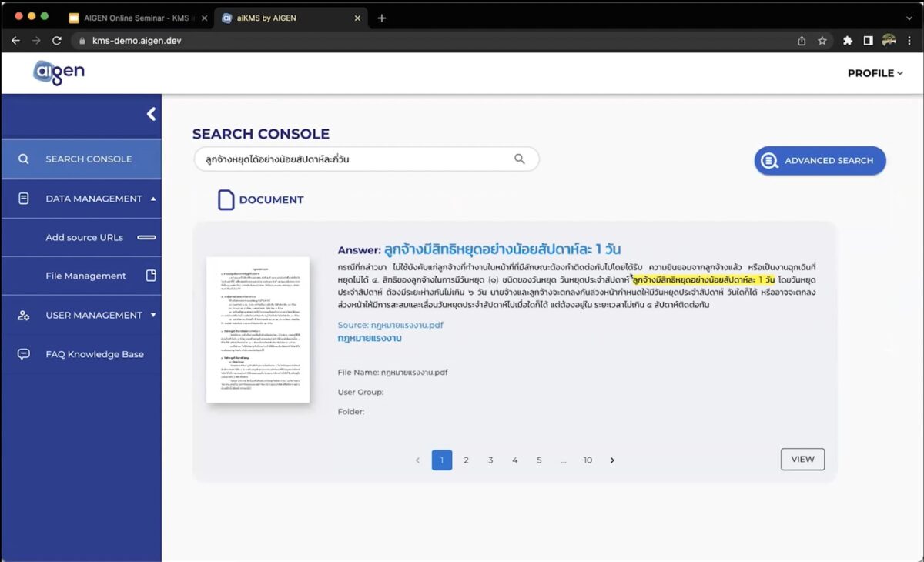Click the Document icon above the results
Viewport: 924px width, 562px height.
click(x=225, y=199)
